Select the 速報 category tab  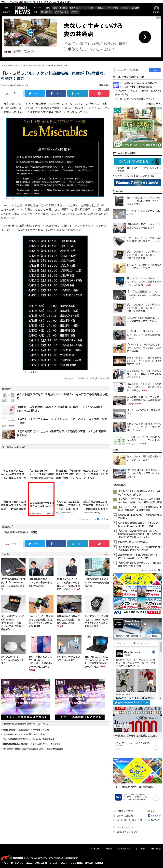point(48,7)
